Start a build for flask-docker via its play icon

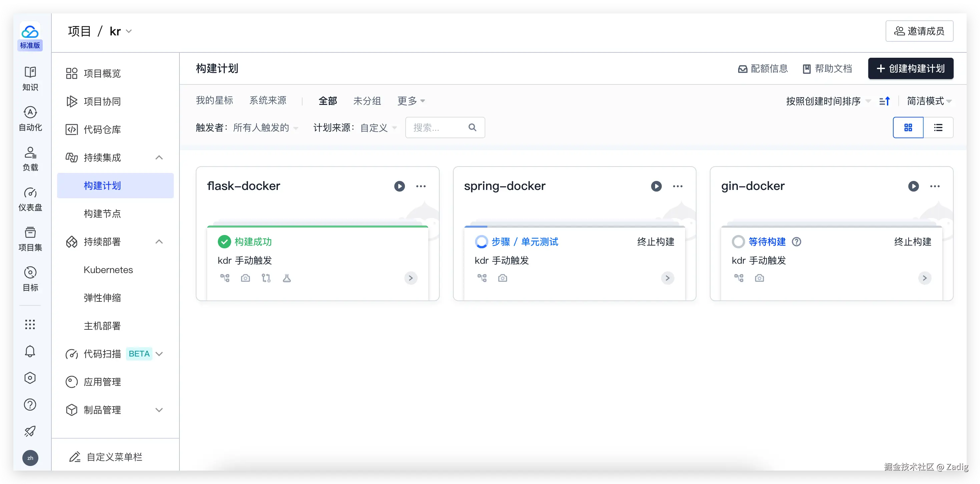click(x=399, y=186)
